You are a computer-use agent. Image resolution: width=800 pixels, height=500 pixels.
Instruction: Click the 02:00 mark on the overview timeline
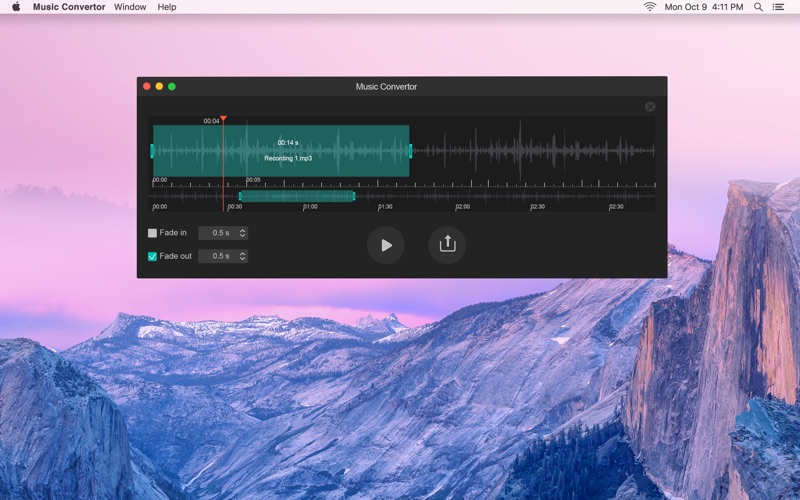pos(463,207)
